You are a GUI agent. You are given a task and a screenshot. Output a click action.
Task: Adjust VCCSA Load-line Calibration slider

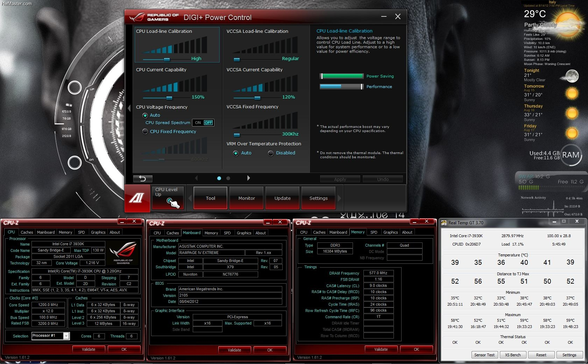coord(237,59)
